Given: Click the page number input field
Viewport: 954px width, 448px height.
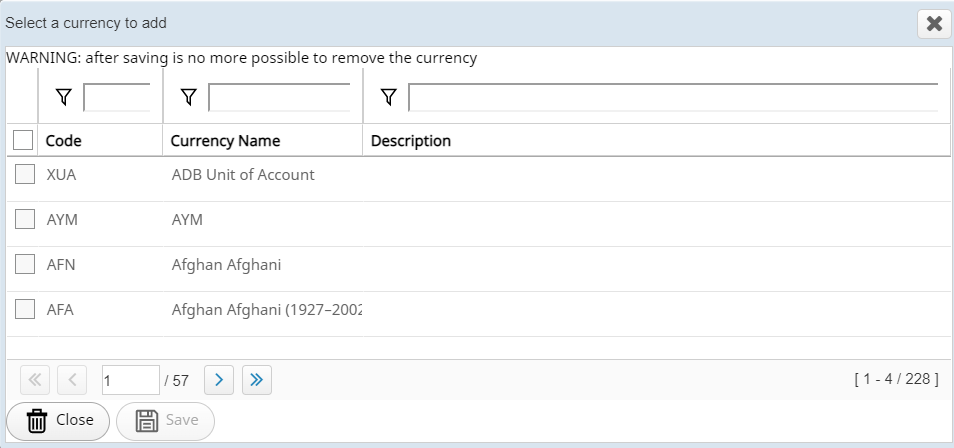Looking at the screenshot, I should 130,380.
